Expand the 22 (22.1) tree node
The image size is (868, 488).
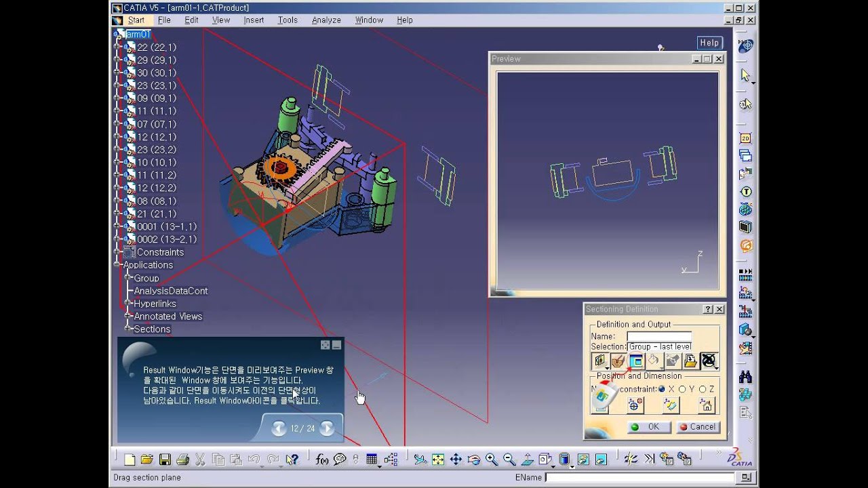click(x=117, y=47)
